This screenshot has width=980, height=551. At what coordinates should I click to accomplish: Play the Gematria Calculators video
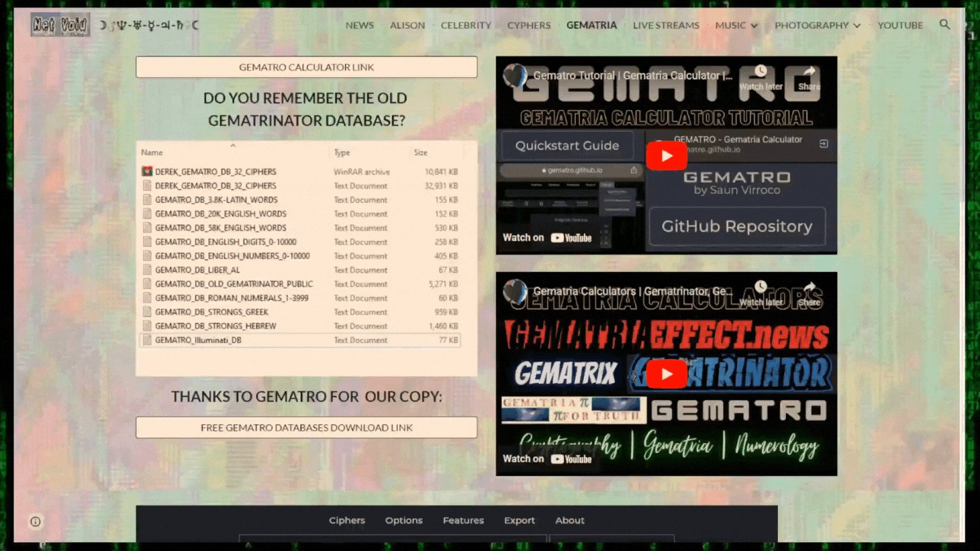tap(666, 374)
